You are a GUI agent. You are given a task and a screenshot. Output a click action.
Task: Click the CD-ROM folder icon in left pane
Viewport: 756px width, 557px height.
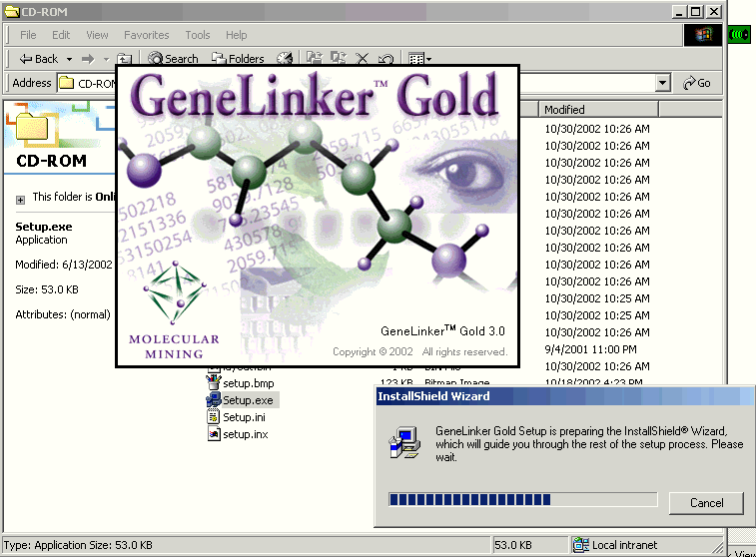(32, 129)
